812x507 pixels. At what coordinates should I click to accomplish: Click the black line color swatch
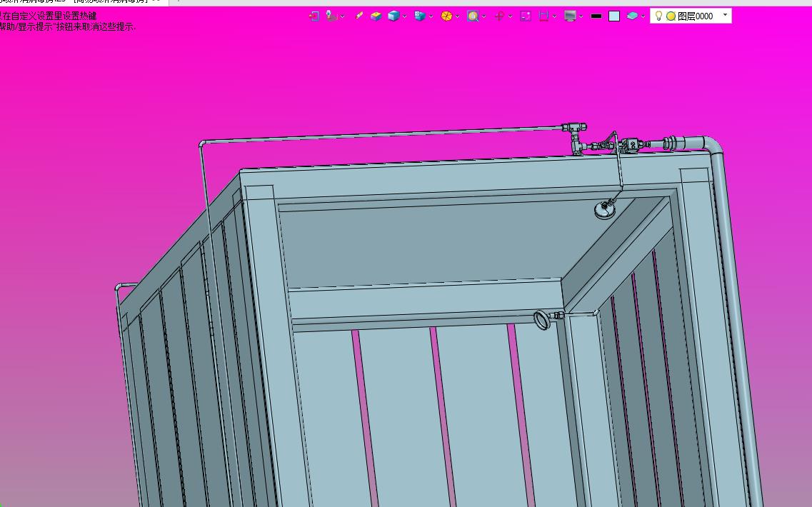click(x=596, y=16)
